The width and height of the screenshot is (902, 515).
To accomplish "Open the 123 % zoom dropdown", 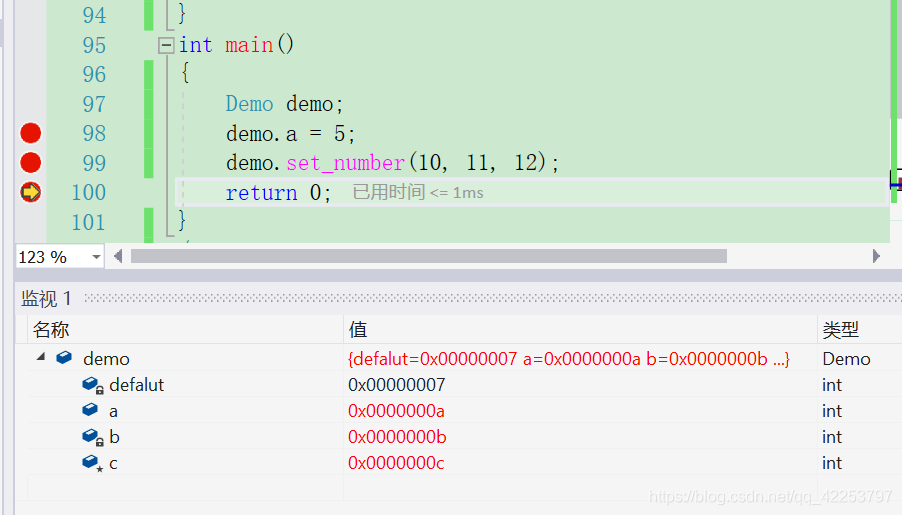I will tap(96, 257).
